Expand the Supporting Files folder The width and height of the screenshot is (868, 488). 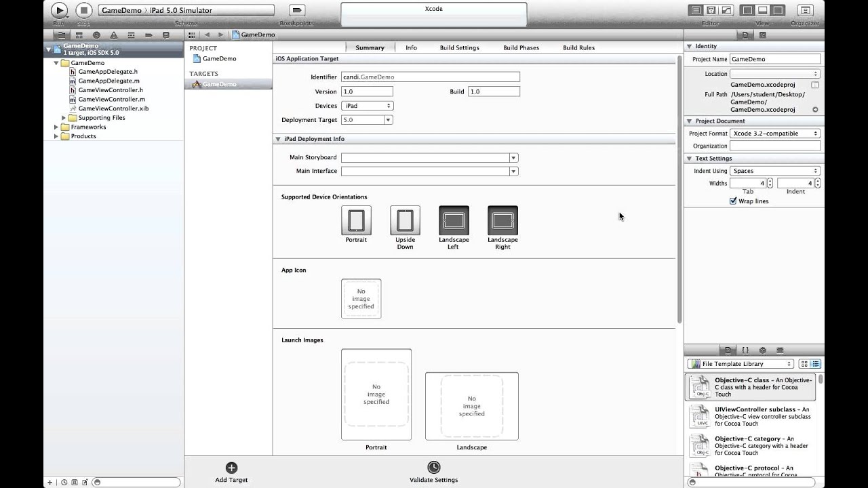point(64,118)
